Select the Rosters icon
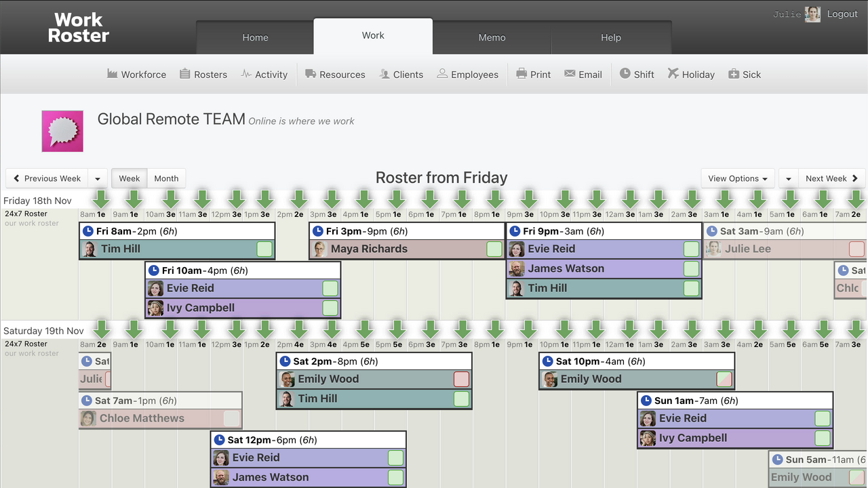Image resolution: width=868 pixels, height=488 pixels. click(203, 75)
